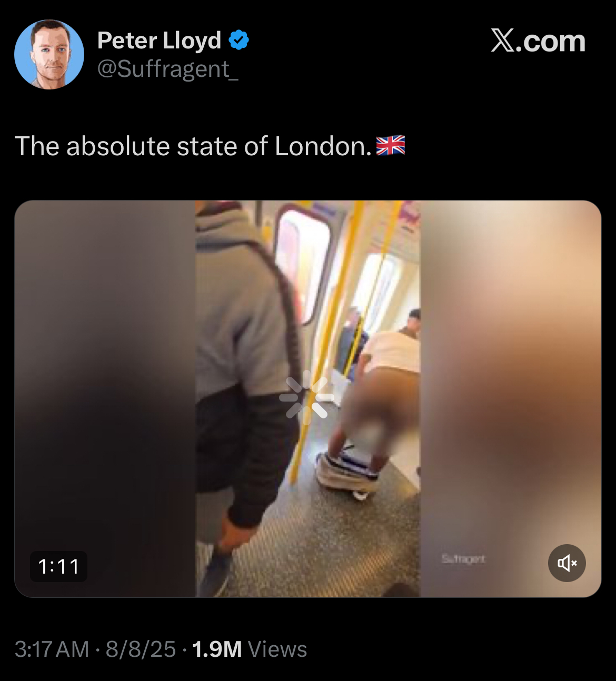Viewport: 616px width, 681px height.
Task: Open the @Suffragent_ handle link
Action: [168, 69]
